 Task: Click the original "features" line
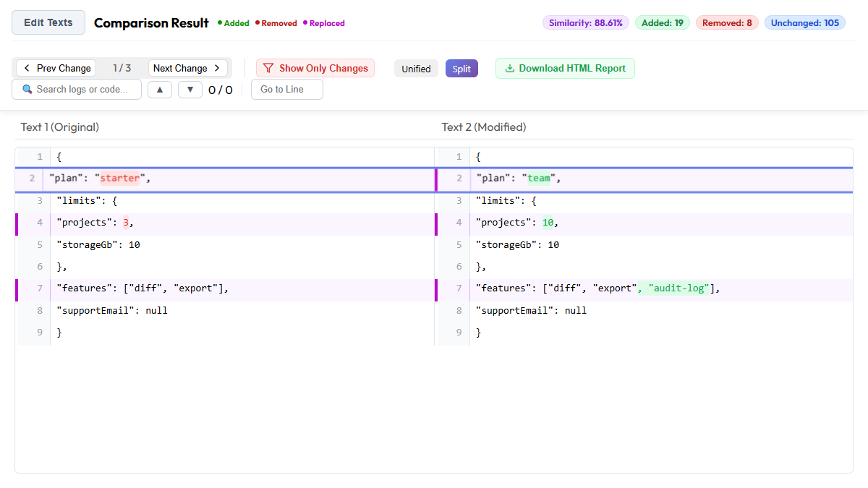click(224, 288)
